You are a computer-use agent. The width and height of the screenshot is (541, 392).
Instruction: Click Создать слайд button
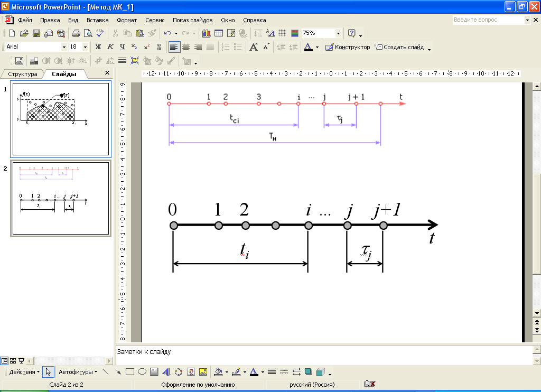(400, 47)
